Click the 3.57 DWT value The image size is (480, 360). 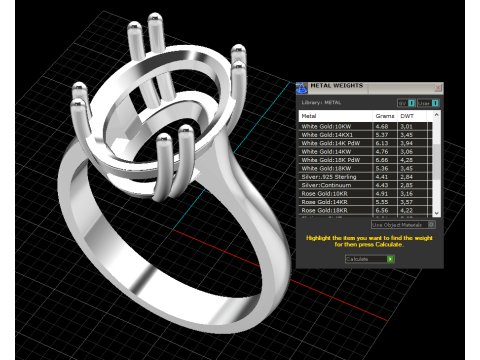pyautogui.click(x=407, y=202)
